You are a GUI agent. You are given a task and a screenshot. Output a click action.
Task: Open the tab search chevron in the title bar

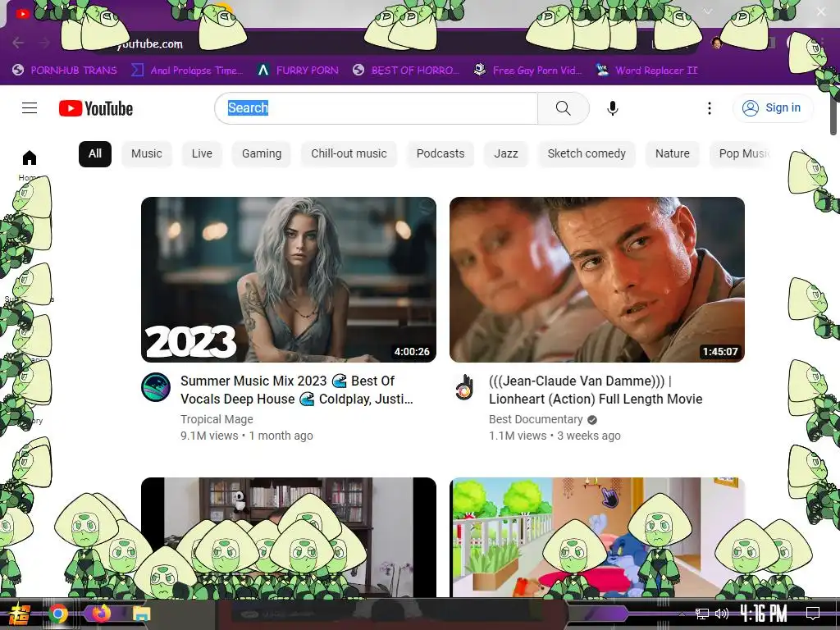point(708,11)
